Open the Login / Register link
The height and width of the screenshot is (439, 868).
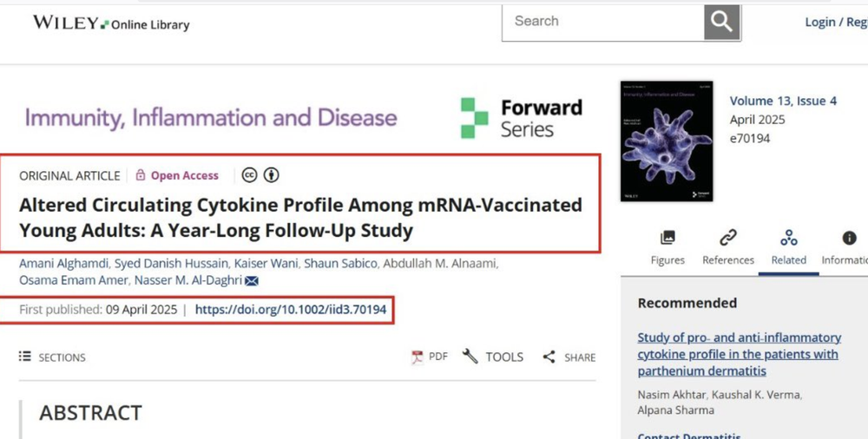tap(836, 23)
